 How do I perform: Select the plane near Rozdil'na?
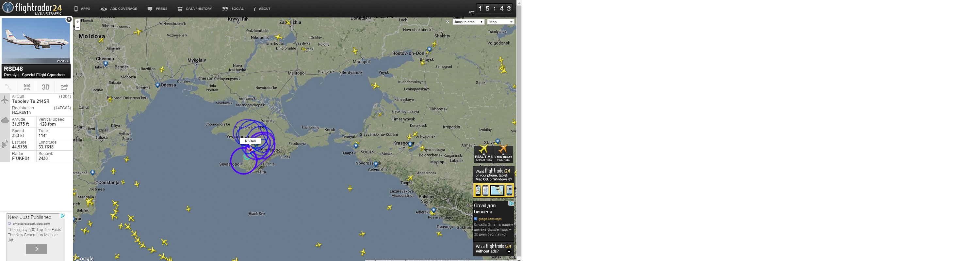coord(162,69)
